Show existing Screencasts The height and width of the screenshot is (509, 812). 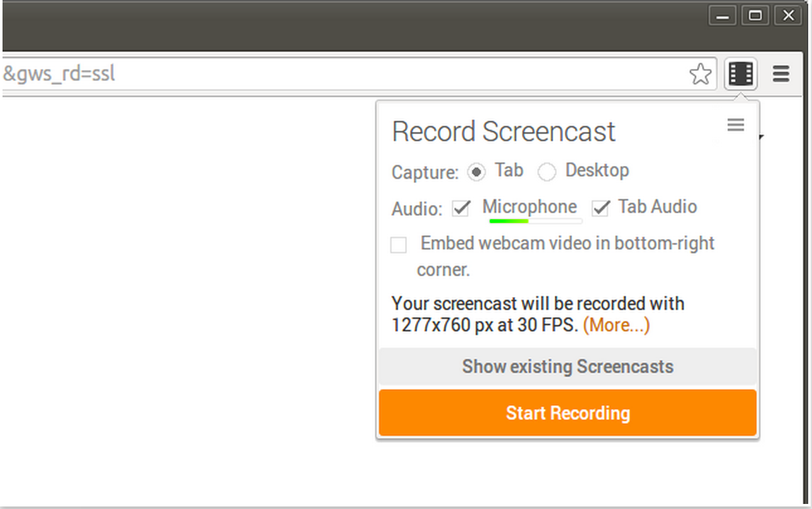point(567,367)
